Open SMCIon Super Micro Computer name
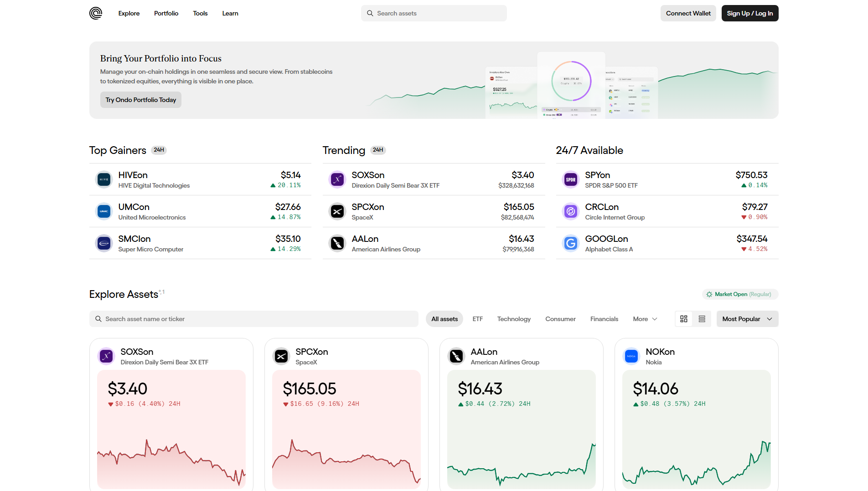This screenshot has height=491, width=868. coord(134,239)
